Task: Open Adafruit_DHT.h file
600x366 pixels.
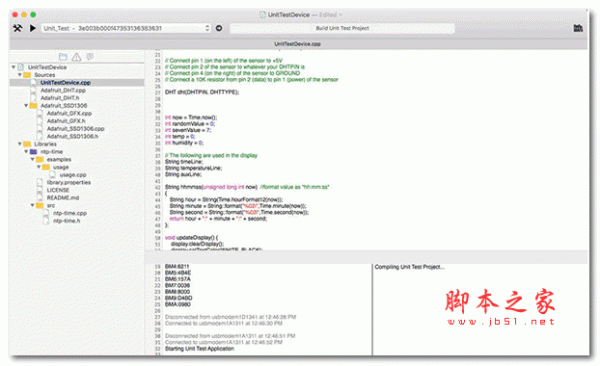Action: 60,98
